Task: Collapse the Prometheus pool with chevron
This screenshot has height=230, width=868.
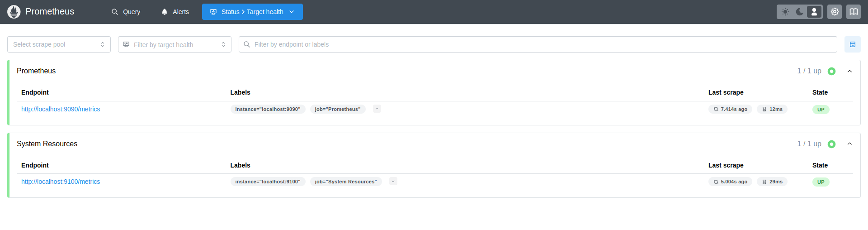Action: coord(849,71)
